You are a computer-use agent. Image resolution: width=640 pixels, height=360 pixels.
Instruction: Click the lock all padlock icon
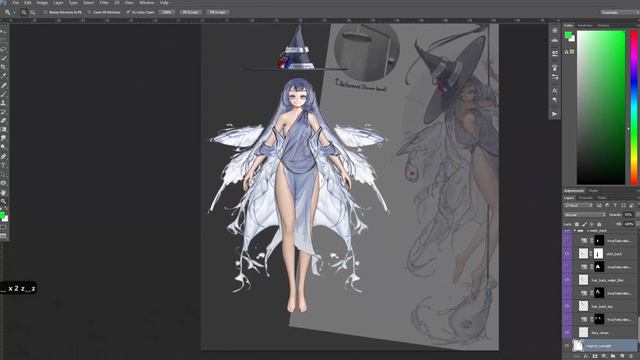(599, 224)
